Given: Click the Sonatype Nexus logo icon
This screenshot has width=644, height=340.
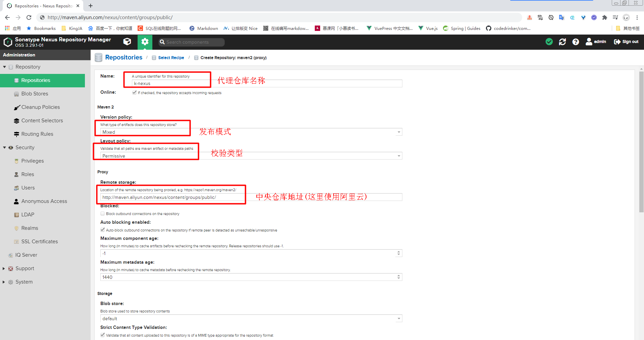Looking at the screenshot, I should (8, 42).
